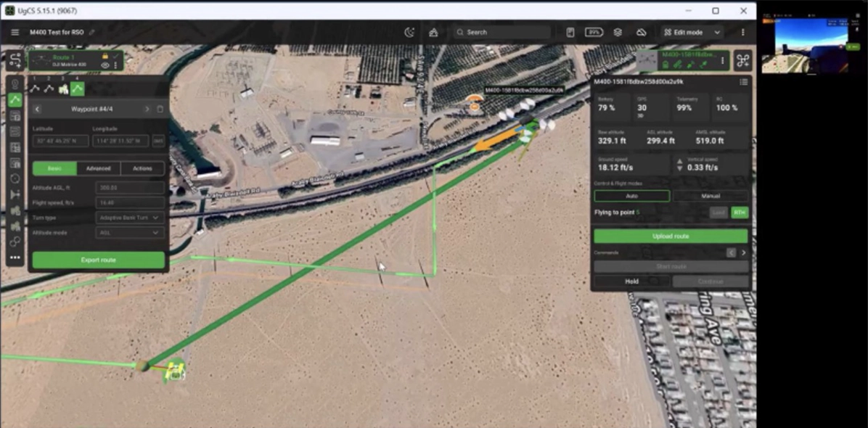Select route segment 3 landing icon
This screenshot has width=868, height=428.
pyautogui.click(x=63, y=89)
